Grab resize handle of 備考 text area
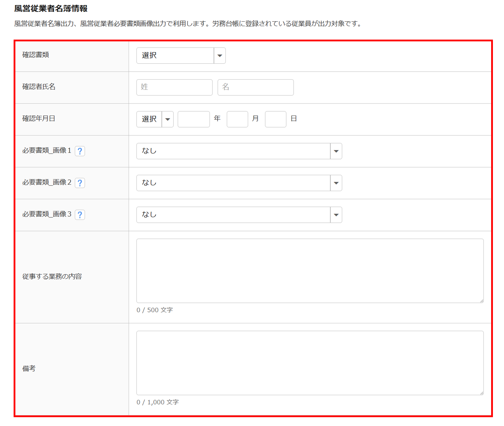Screen dimensions: 504x426 tap(482, 393)
